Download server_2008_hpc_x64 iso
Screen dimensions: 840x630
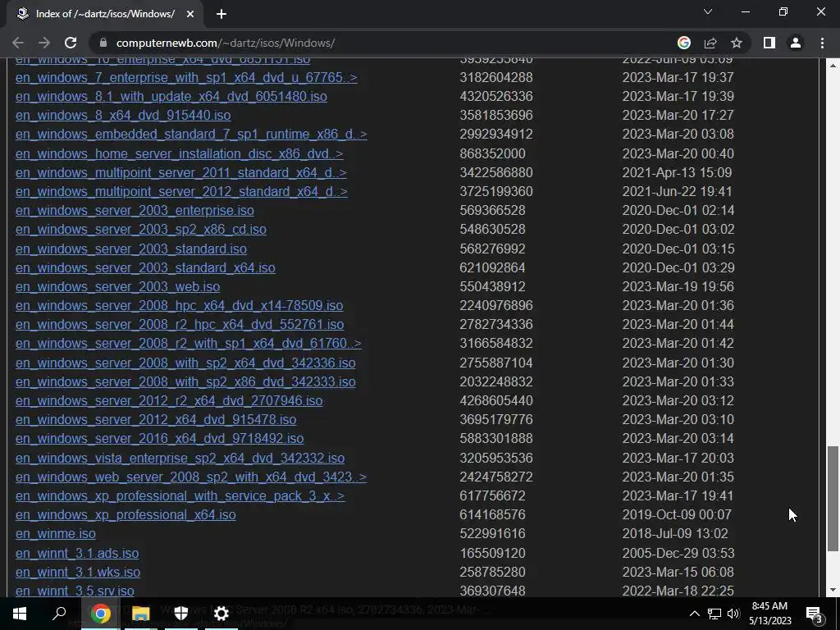tap(180, 305)
